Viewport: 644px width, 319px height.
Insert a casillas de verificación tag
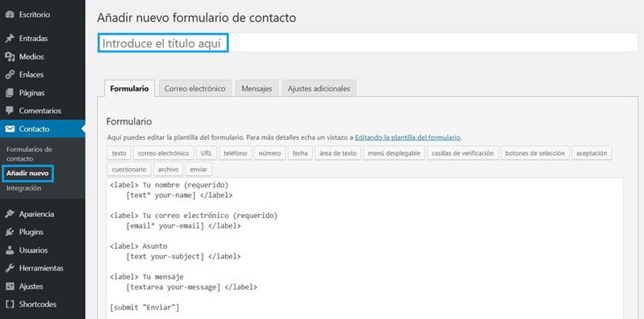[463, 153]
